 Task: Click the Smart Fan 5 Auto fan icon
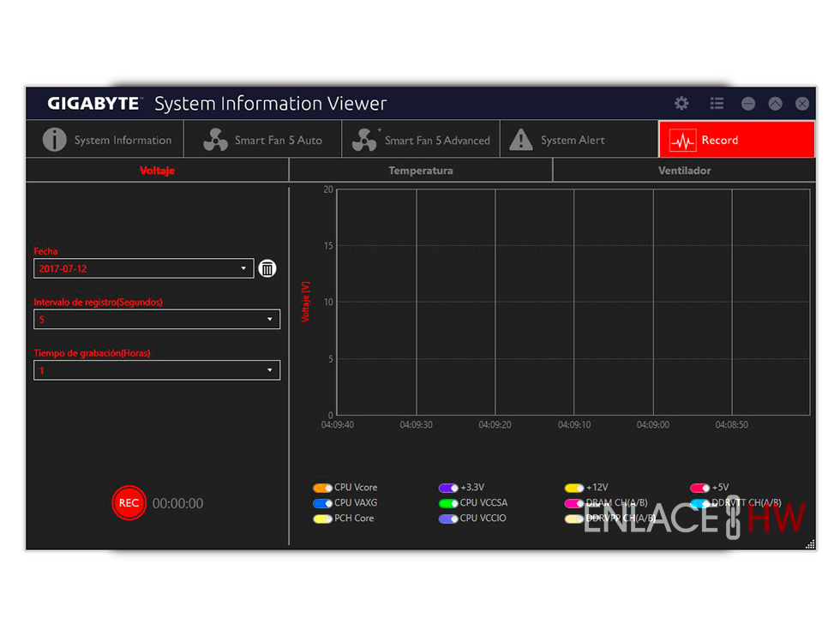click(x=216, y=140)
